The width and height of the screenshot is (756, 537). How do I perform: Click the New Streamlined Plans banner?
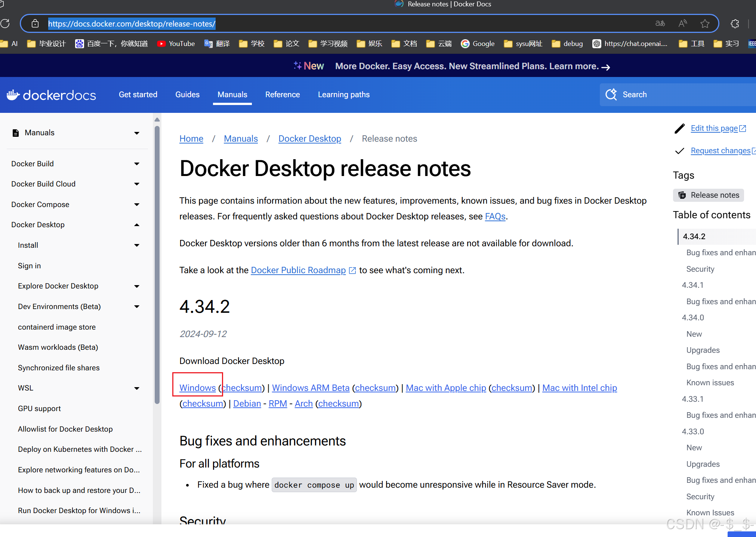(453, 66)
